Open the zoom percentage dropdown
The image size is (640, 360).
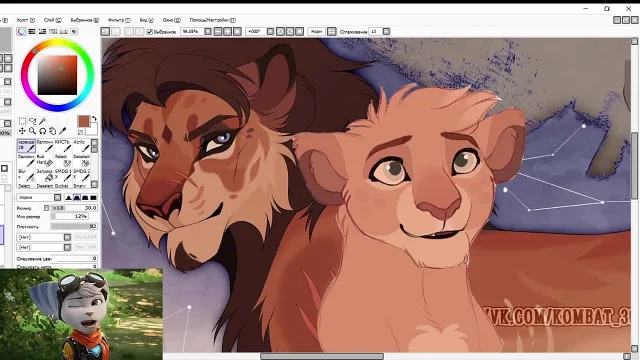tap(208, 31)
